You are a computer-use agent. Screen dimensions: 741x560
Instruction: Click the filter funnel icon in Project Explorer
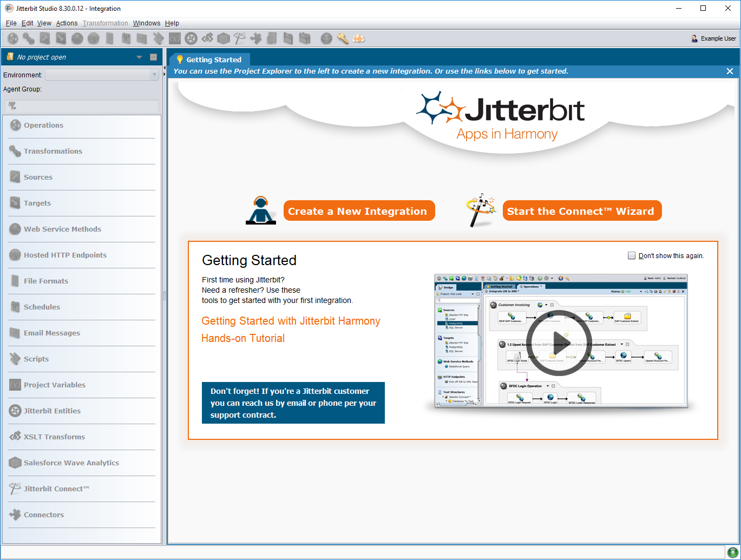click(x=12, y=106)
